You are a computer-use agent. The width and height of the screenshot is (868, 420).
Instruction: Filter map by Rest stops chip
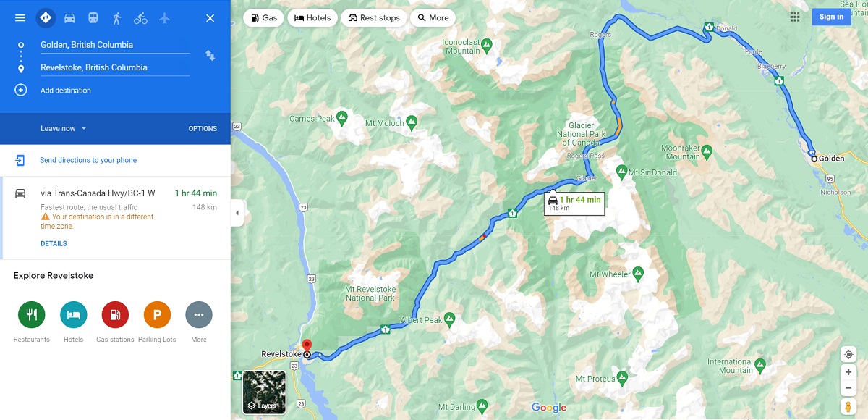pyautogui.click(x=374, y=18)
